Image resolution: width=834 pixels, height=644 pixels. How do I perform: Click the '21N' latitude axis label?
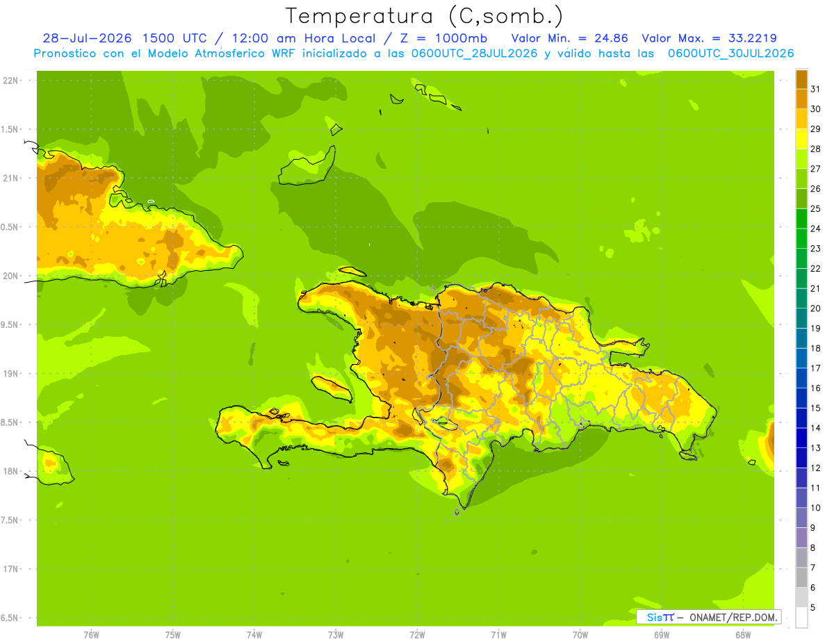pos(11,179)
